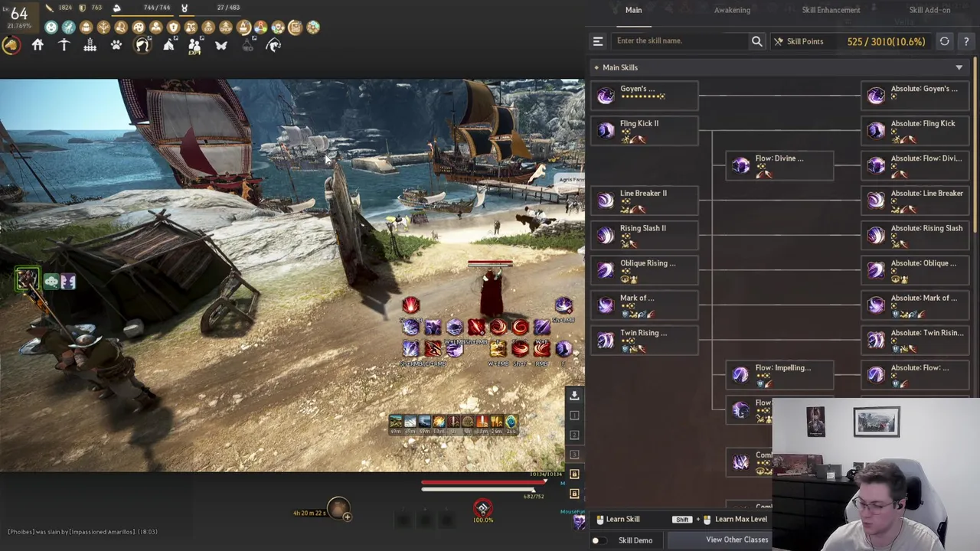980x551 pixels.
Task: Click the level 64 display
Action: (x=18, y=14)
